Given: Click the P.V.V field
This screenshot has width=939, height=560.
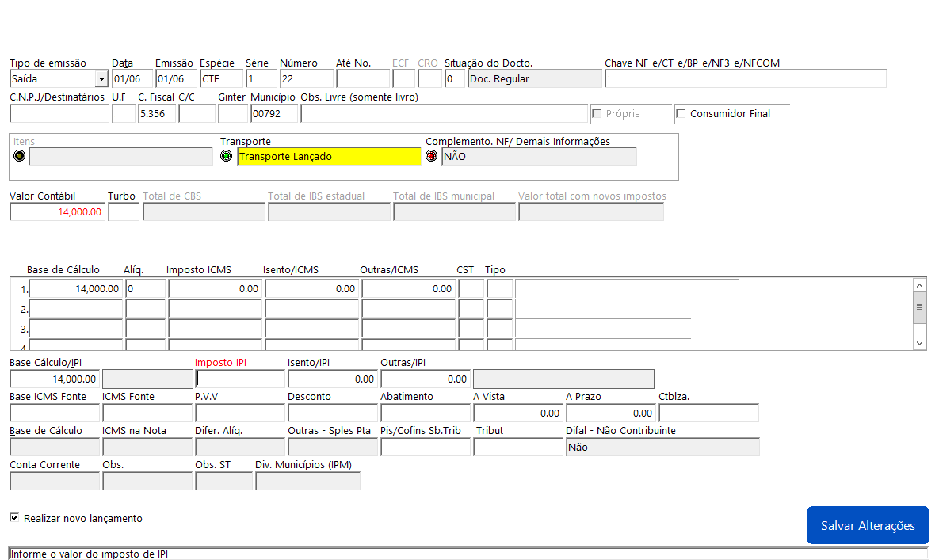Looking at the screenshot, I should (240, 413).
